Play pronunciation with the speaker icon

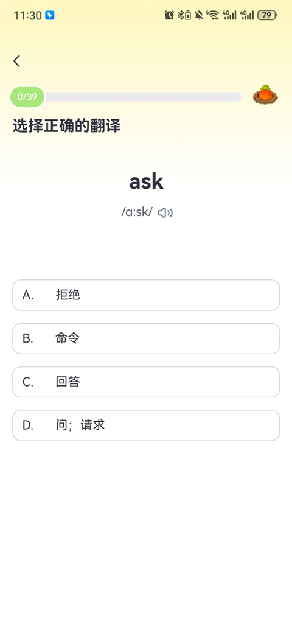pos(165,212)
